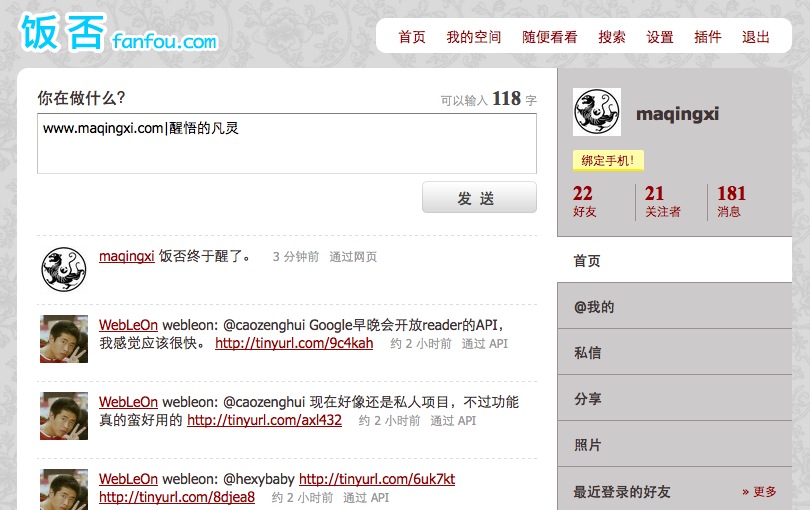Switch to the @我的 sidebar tab

click(x=674, y=307)
